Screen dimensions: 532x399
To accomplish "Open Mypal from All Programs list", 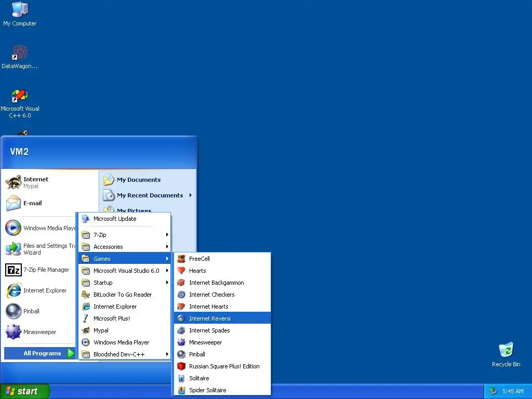I will click(x=125, y=330).
